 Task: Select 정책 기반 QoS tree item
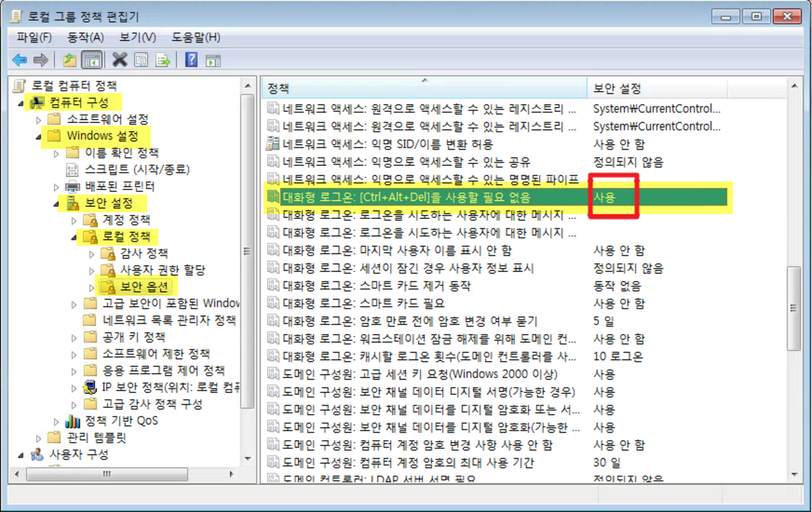[121, 421]
